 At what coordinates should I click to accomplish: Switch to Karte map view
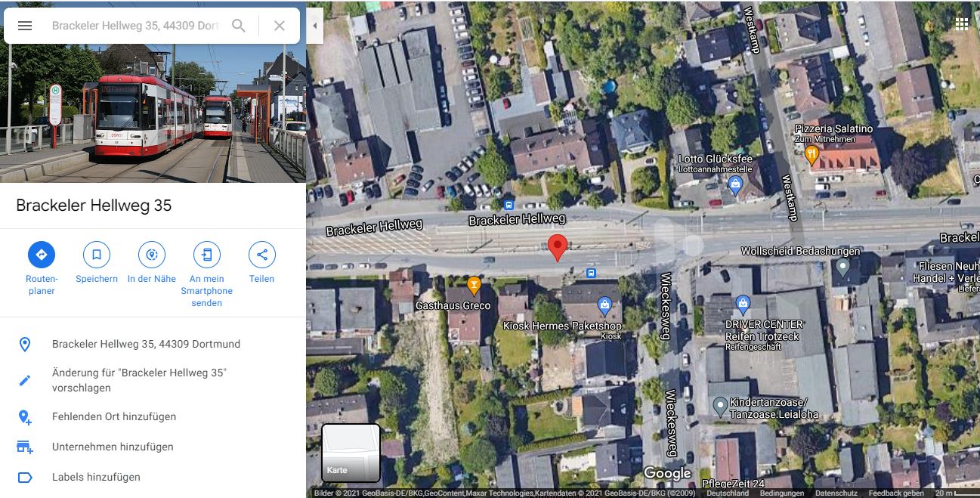point(351,453)
